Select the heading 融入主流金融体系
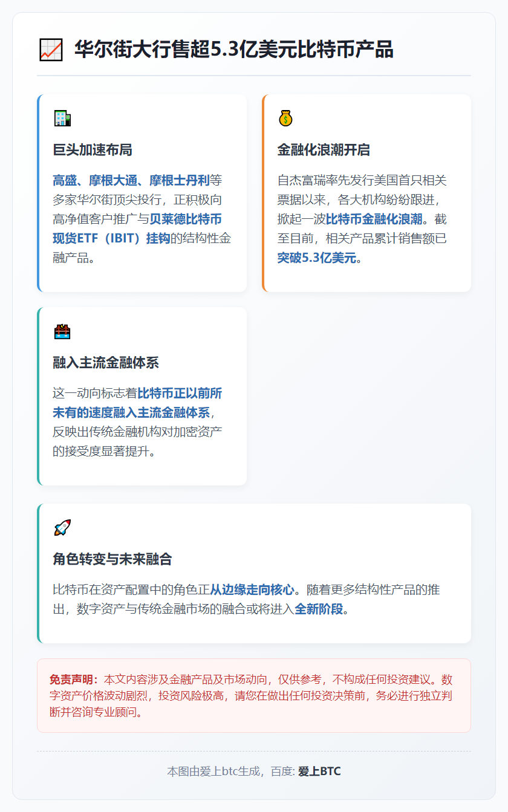 click(106, 363)
